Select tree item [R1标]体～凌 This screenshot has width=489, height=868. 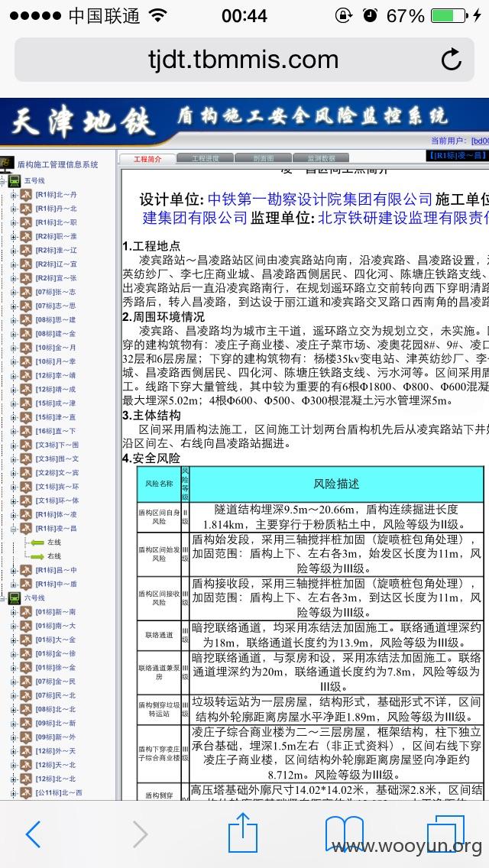tap(57, 514)
